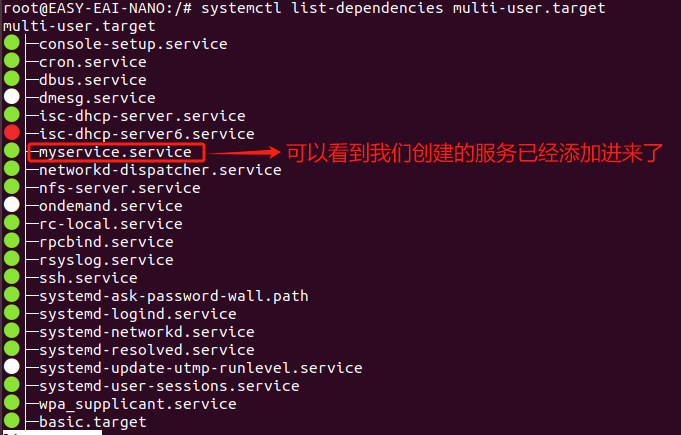Select the rsyslog.service entry
Image resolution: width=681 pixels, height=435 pixels.
click(x=106, y=260)
